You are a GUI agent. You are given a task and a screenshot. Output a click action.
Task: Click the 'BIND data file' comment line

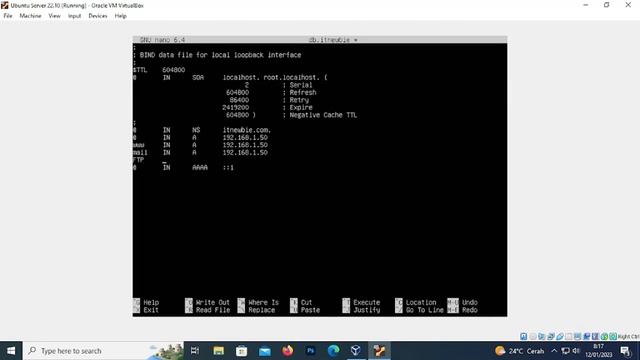(220, 55)
